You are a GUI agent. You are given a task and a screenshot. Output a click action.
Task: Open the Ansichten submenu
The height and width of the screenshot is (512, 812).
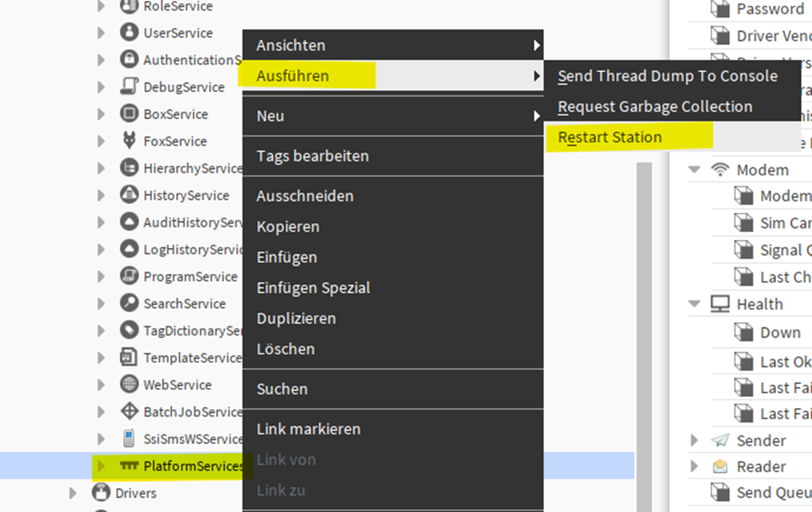(x=290, y=46)
